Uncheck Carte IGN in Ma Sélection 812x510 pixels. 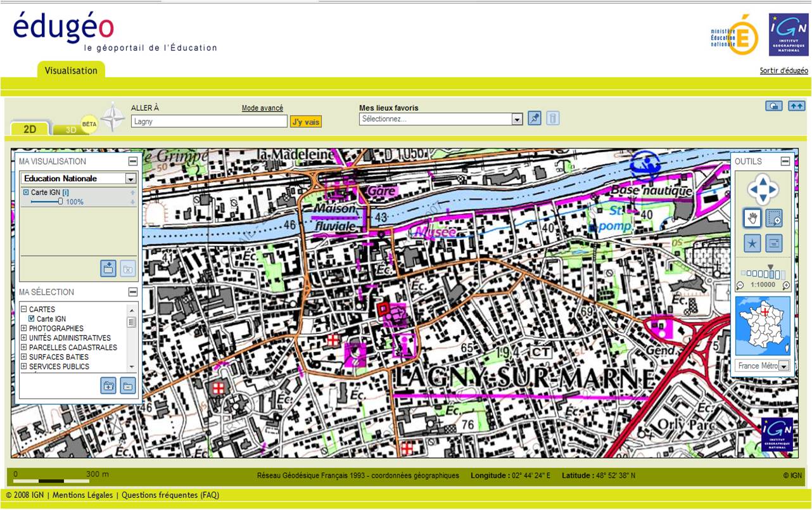point(31,319)
